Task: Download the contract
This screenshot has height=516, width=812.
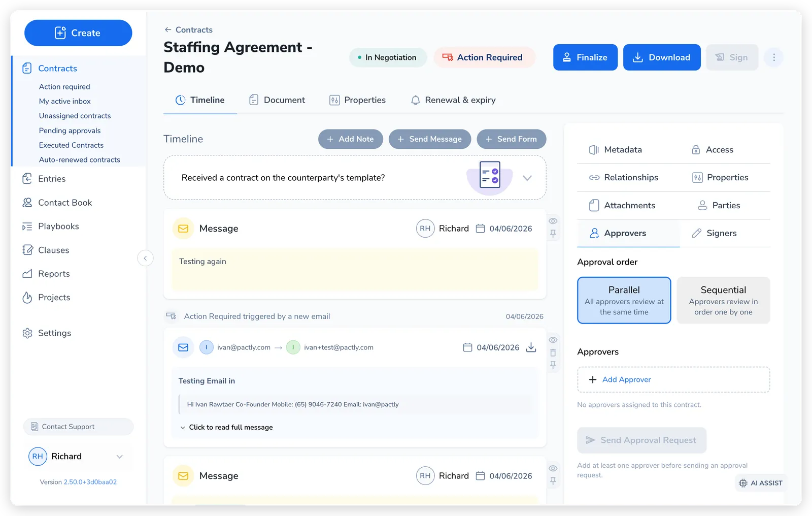Action: coord(662,57)
